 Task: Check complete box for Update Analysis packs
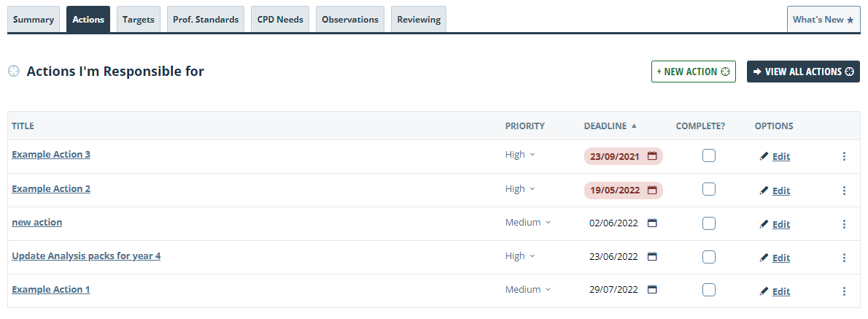(x=708, y=256)
